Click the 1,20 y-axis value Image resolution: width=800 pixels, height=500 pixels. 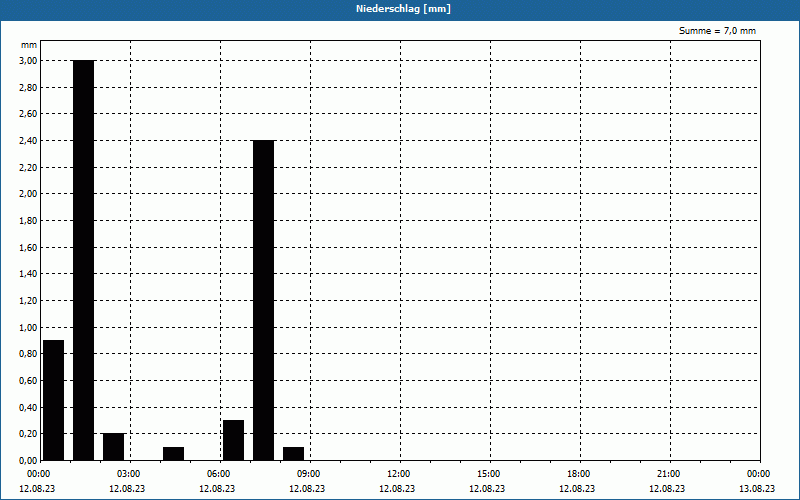(x=28, y=301)
